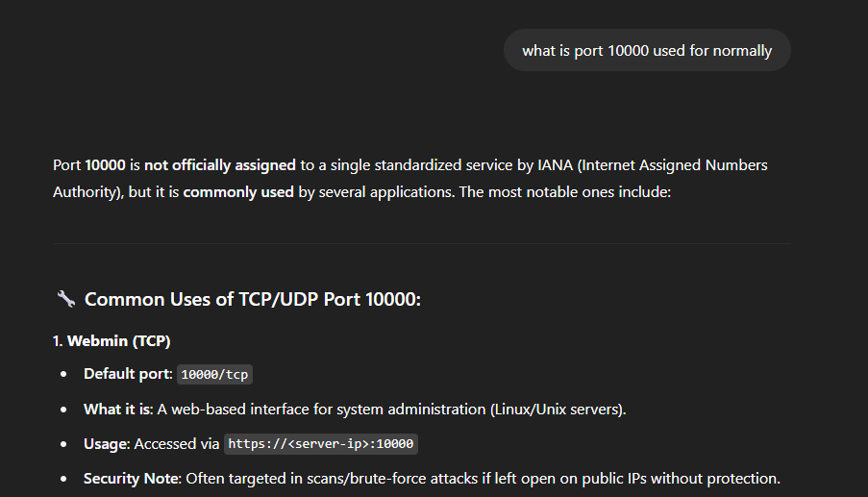Click the bold not officially assigned text

[x=219, y=165]
